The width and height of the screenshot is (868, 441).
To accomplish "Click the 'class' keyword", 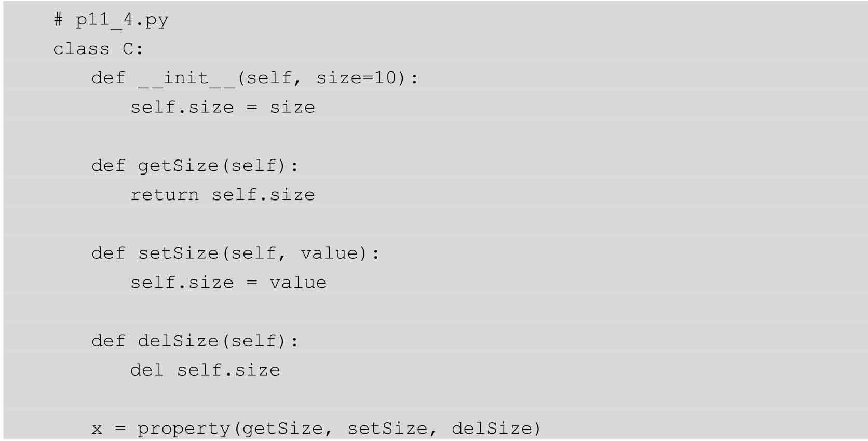I will click(x=81, y=49).
